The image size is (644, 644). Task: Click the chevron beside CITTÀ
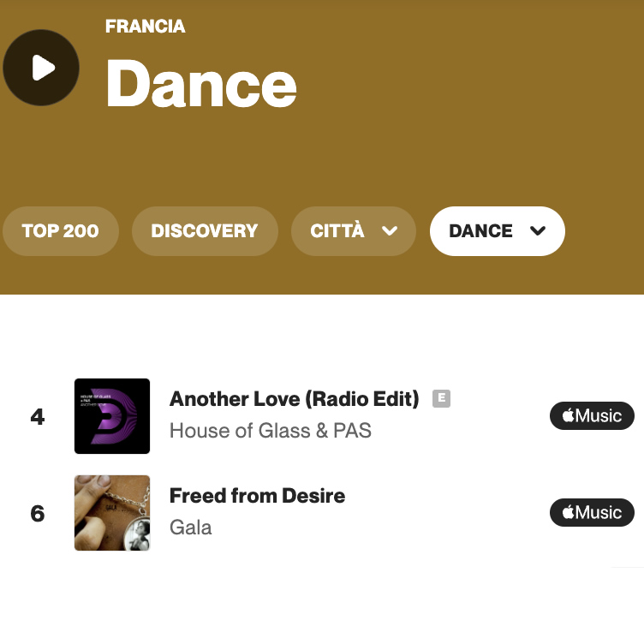coord(390,231)
